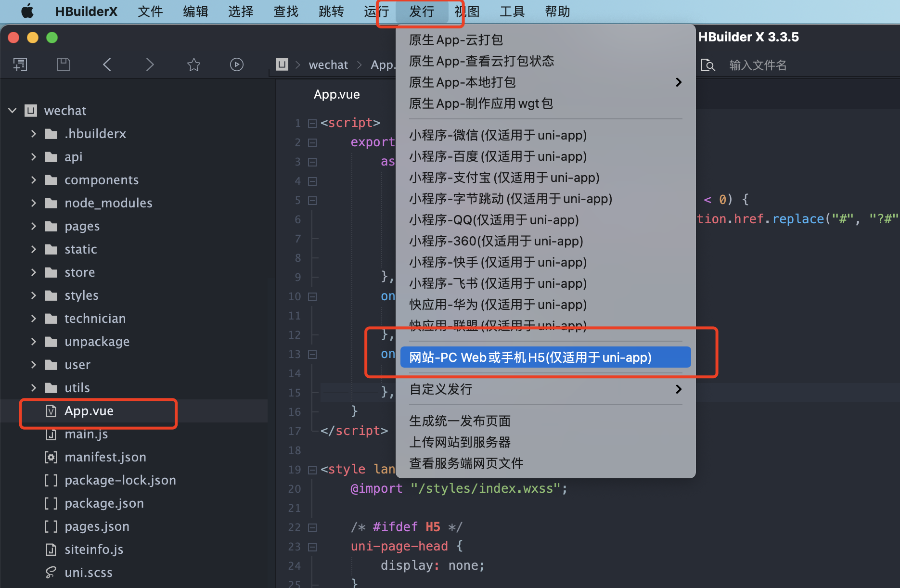
Task: Toggle the fold marker on line 10
Action: point(312,297)
